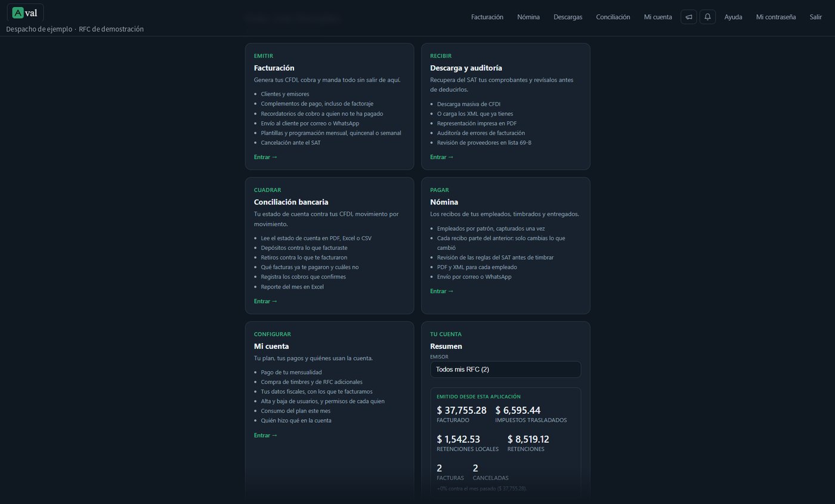Click 'Mi cuenta' card heading
The width and height of the screenshot is (835, 504).
tap(271, 346)
